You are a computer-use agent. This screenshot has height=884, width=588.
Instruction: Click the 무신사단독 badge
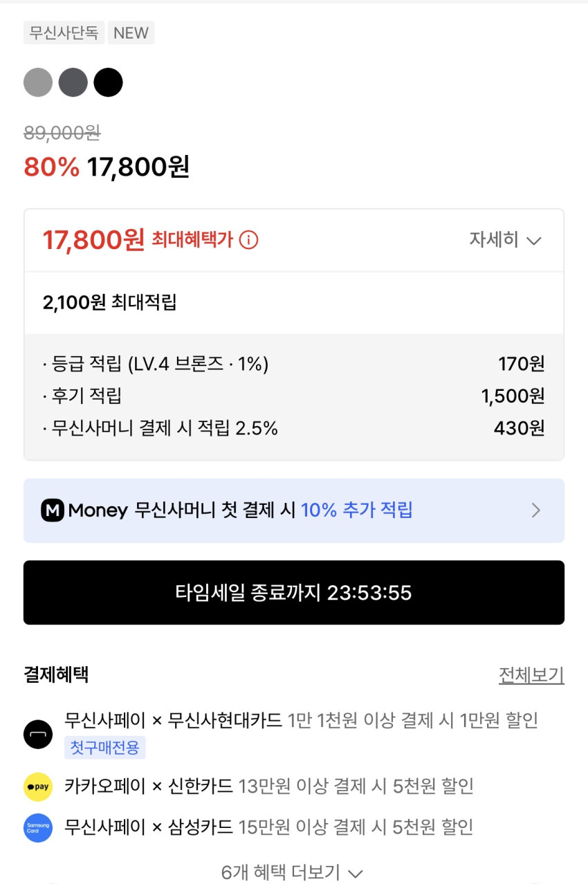64,33
